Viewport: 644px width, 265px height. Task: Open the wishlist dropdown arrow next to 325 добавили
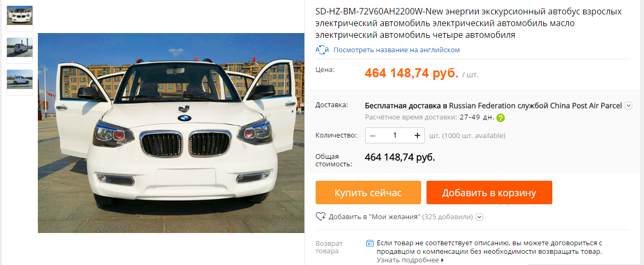click(479, 217)
